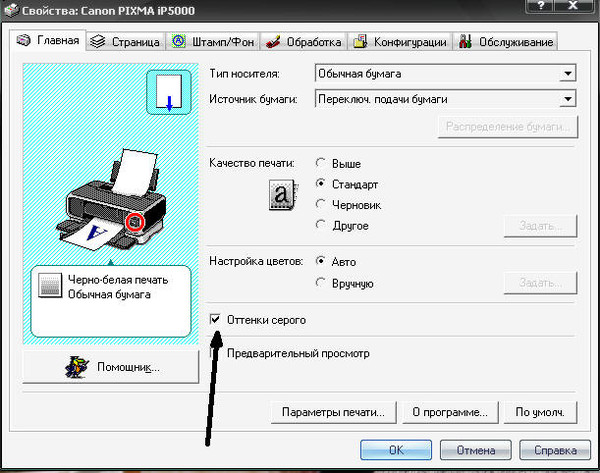This screenshot has width=600, height=473.
Task: Click the Источник бумаги label
Action: pyautogui.click(x=253, y=99)
